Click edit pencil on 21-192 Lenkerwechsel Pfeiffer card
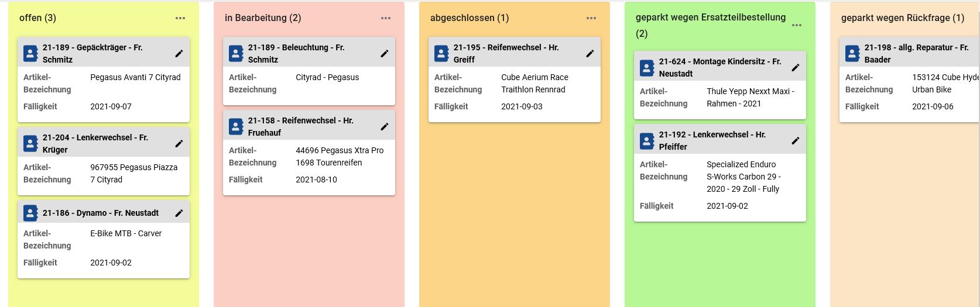Screen dimensions: 980x307 pyautogui.click(x=796, y=141)
